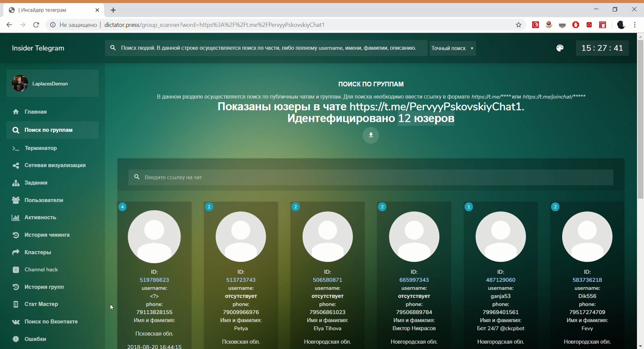Click the name Бот 24/7 @ckcpbot

500,328
